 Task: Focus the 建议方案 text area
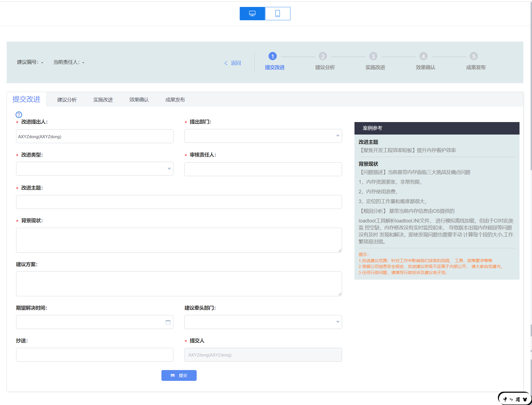click(179, 284)
